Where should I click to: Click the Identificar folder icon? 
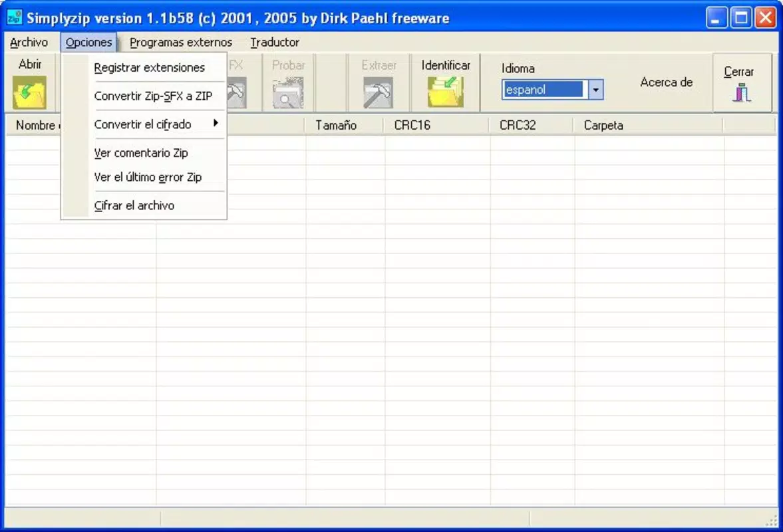pos(446,92)
